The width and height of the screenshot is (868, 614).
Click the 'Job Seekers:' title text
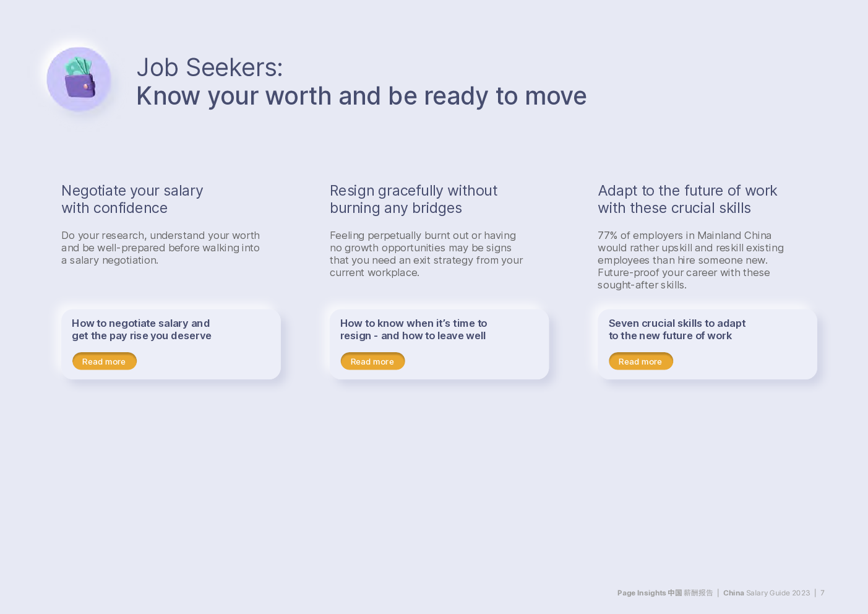click(210, 67)
